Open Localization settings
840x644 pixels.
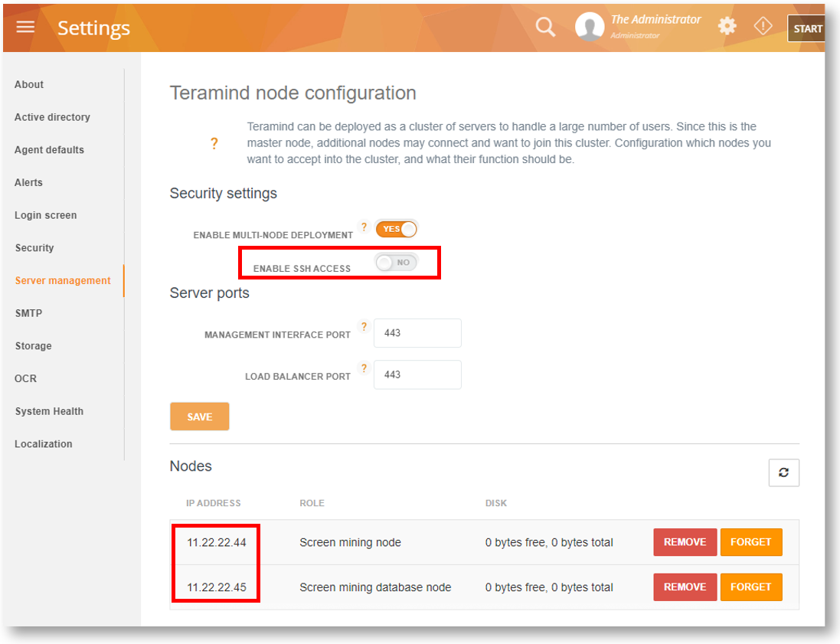point(44,444)
